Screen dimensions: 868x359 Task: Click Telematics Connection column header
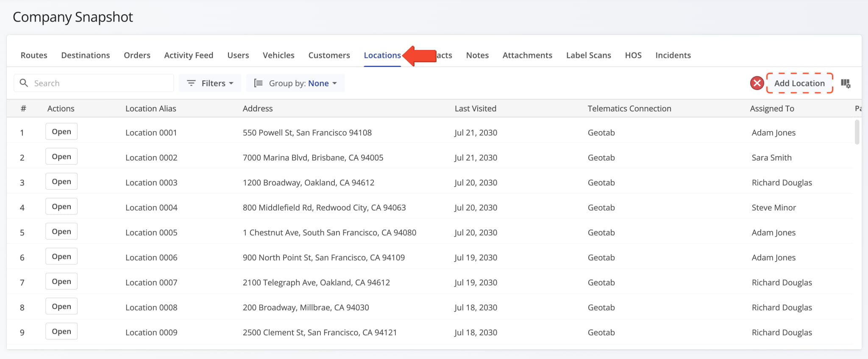pos(629,108)
